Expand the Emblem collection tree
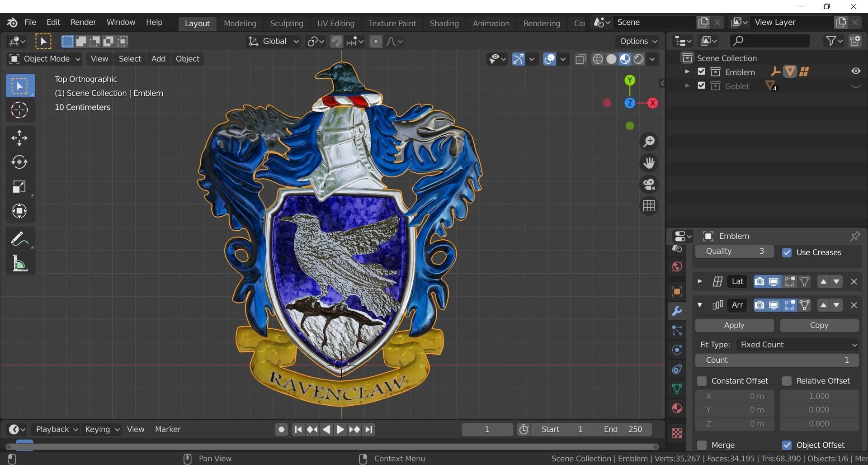The height and width of the screenshot is (465, 868). point(687,71)
